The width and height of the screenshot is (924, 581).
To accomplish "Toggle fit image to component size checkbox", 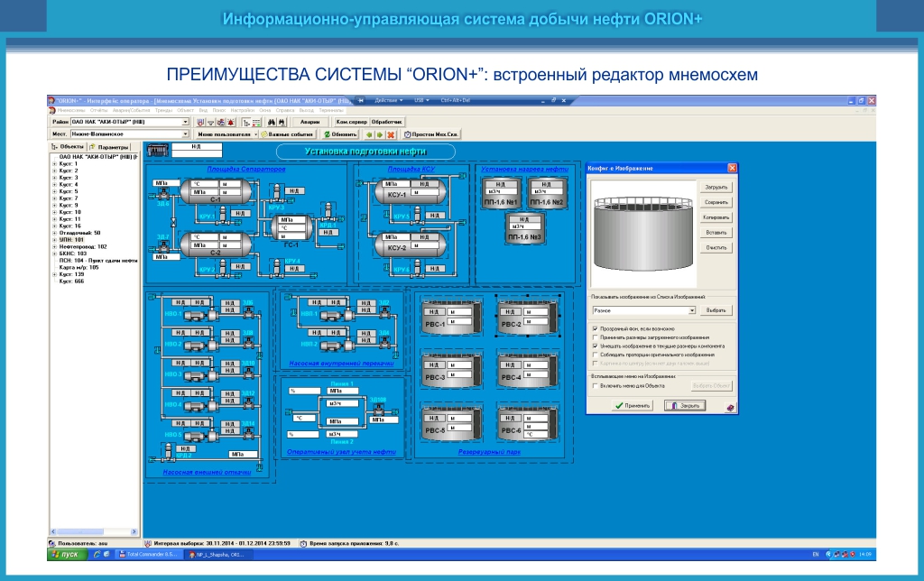I will coord(596,346).
